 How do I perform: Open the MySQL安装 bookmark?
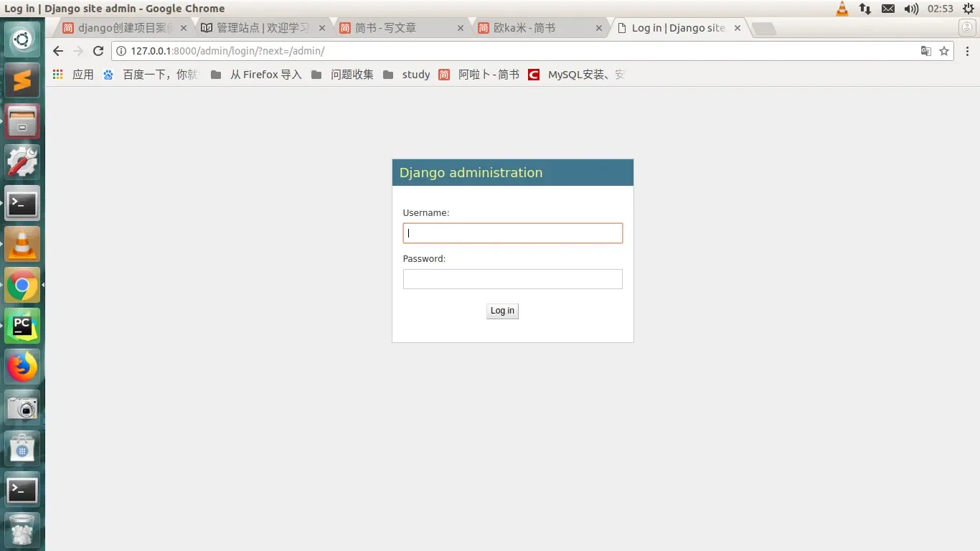pyautogui.click(x=577, y=75)
